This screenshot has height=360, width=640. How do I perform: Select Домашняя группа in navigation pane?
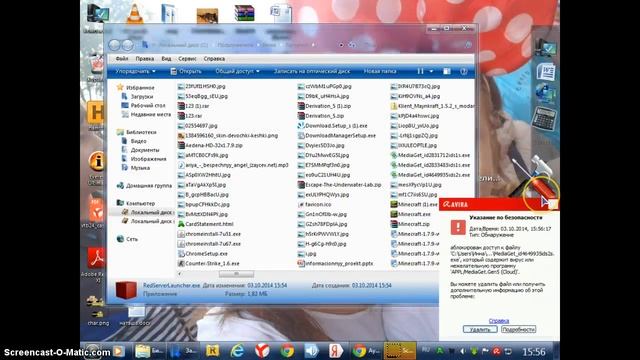coord(144,186)
